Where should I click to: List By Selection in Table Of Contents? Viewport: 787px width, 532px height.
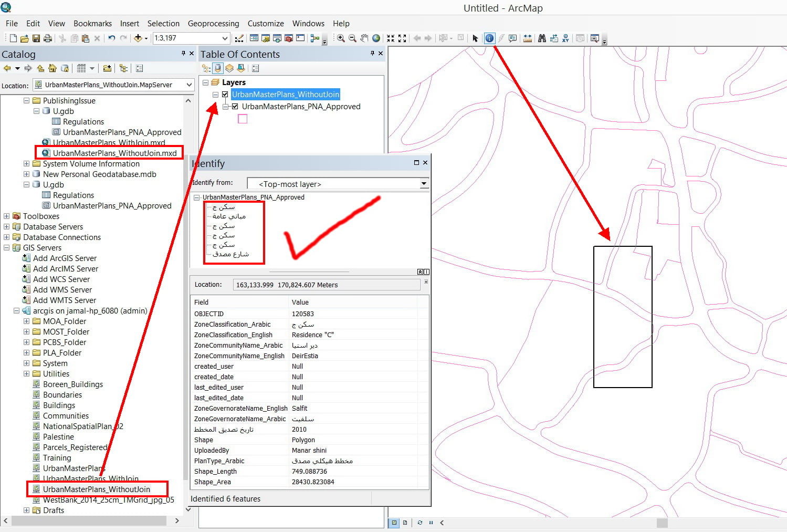[x=241, y=68]
